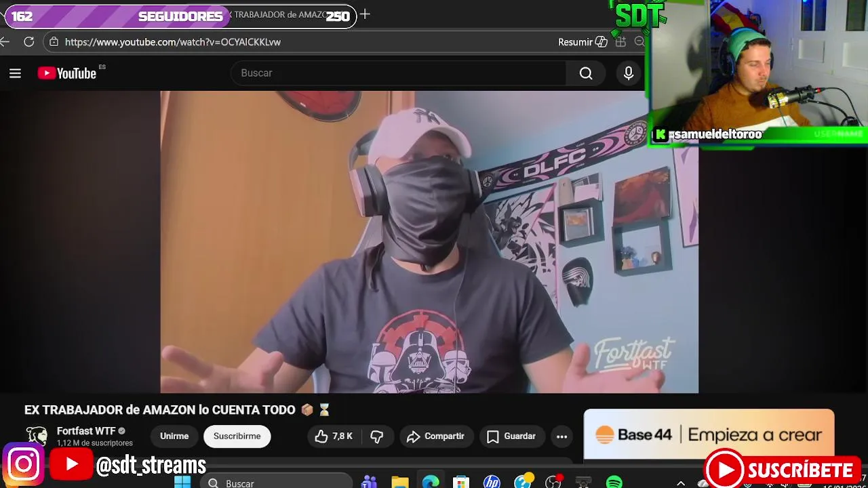Open a new browser tab with the plus

click(365, 14)
